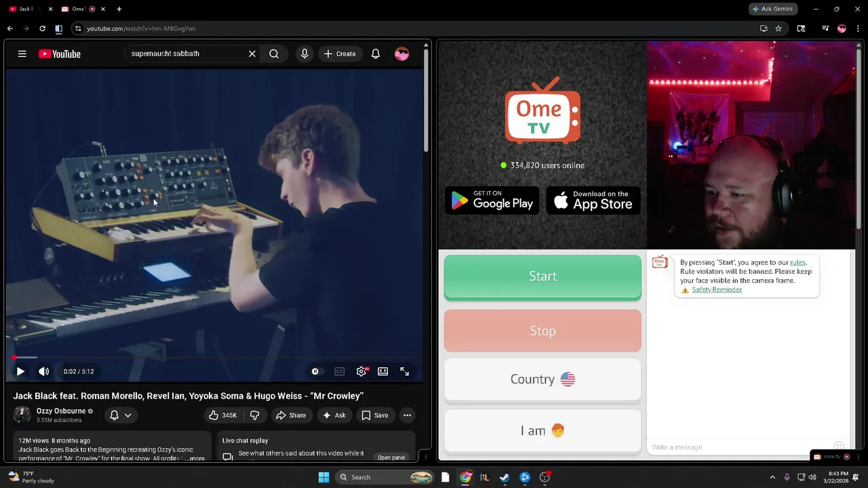Go back with the browser back arrow

[x=9, y=28]
